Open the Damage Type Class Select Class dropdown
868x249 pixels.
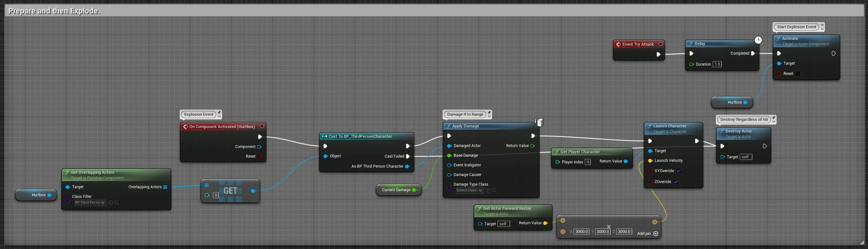pos(469,190)
